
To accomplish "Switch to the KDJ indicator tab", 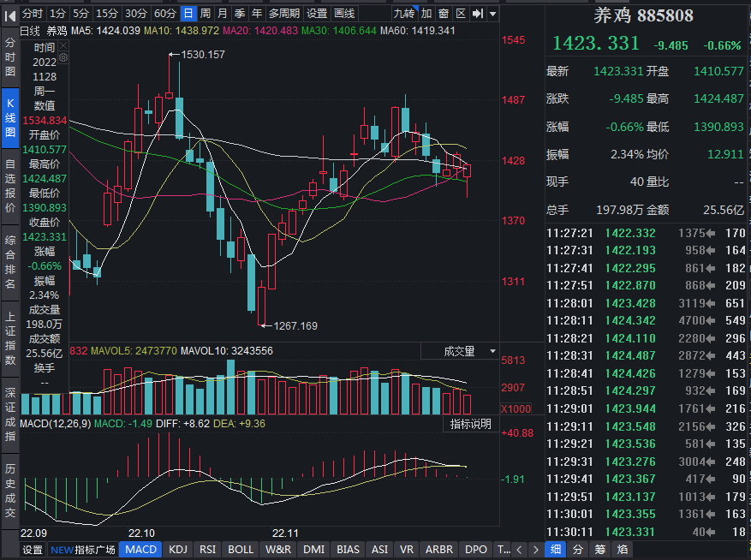I will click(x=178, y=550).
